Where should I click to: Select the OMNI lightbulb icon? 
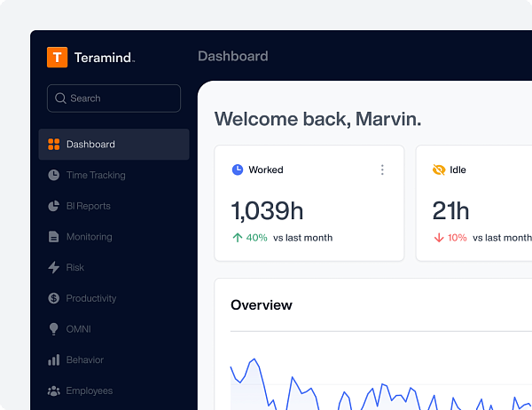[53, 329]
